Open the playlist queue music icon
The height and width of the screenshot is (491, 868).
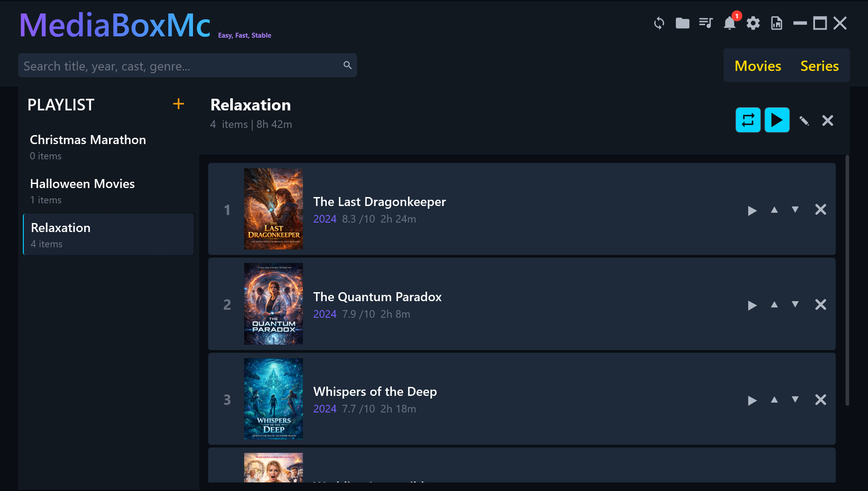(706, 23)
